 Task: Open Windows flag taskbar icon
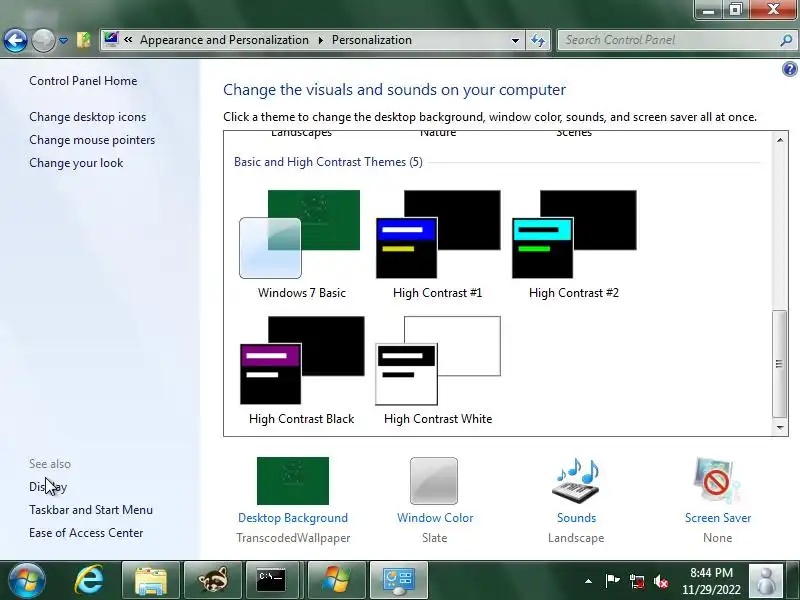(336, 580)
